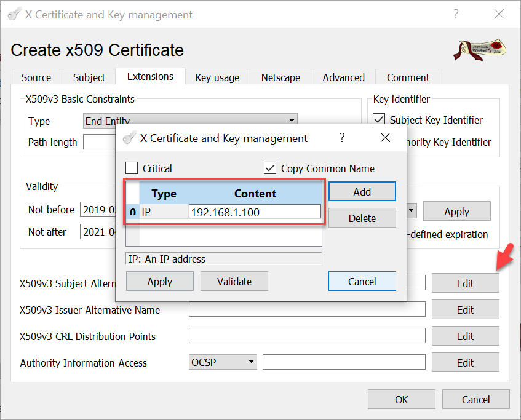Viewport: 521px width, 420px height.
Task: Click the IP content field 192.168.1.100
Action: click(x=254, y=212)
